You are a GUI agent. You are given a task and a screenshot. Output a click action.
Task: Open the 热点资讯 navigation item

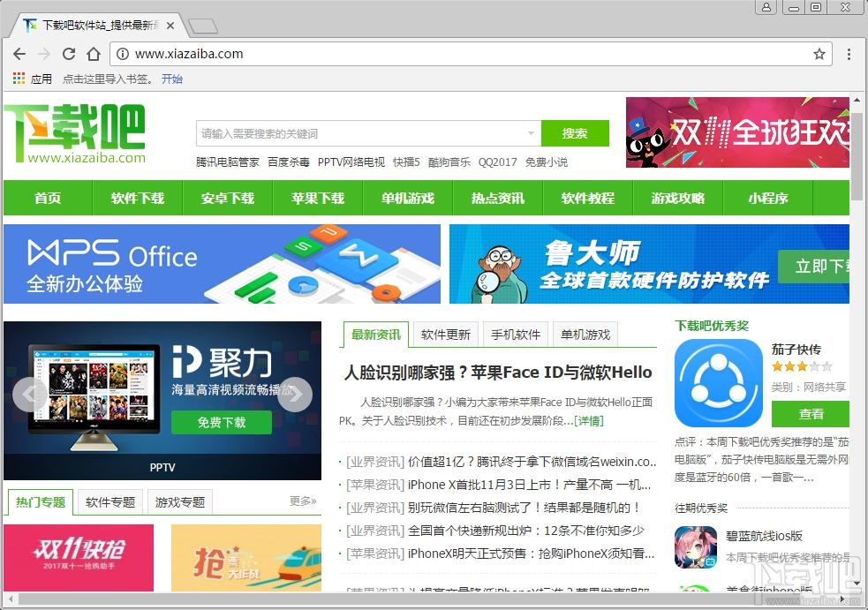pyautogui.click(x=498, y=198)
